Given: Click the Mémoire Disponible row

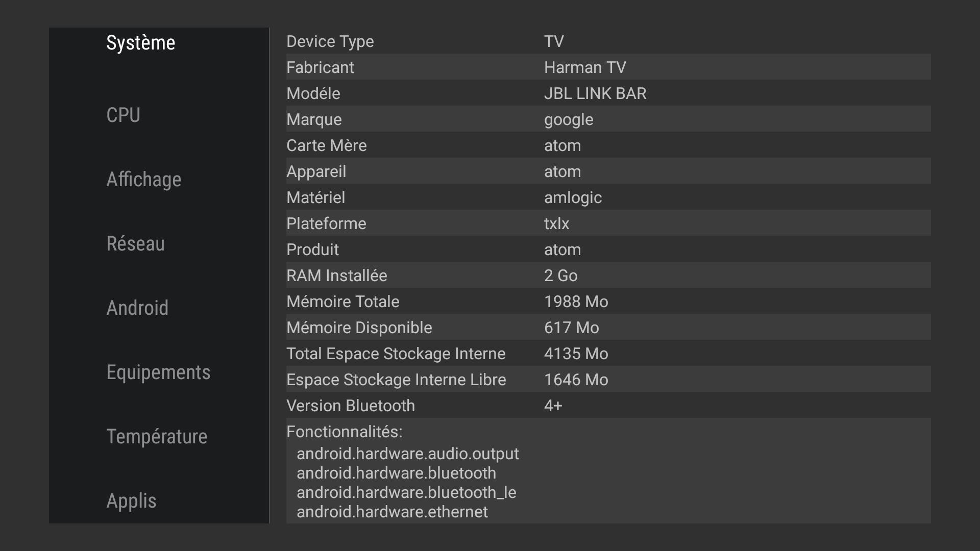Looking at the screenshot, I should coord(608,327).
